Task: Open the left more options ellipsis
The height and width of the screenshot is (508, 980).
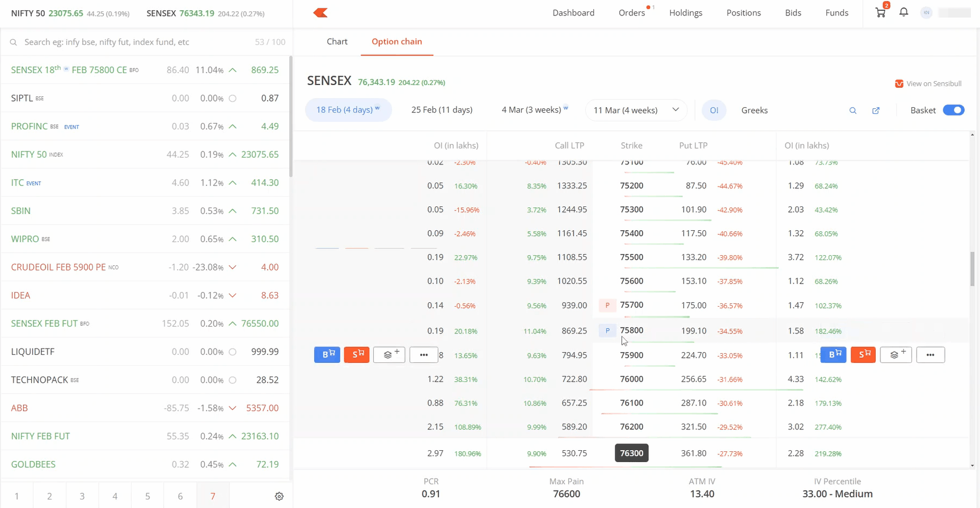Action: (x=424, y=355)
